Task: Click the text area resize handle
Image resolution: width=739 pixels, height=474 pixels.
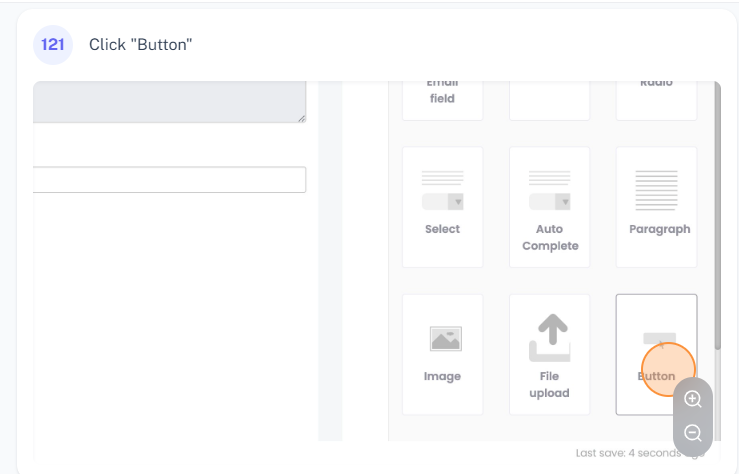Action: (301, 118)
